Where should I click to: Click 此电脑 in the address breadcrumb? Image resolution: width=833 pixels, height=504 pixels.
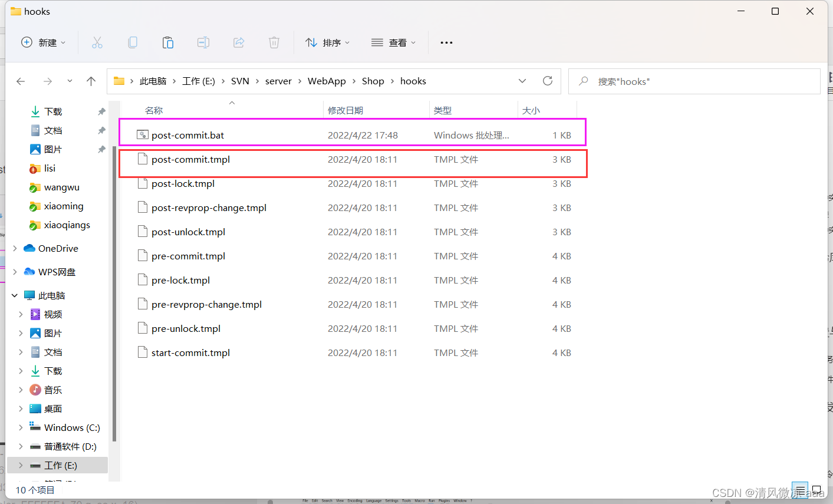(153, 81)
